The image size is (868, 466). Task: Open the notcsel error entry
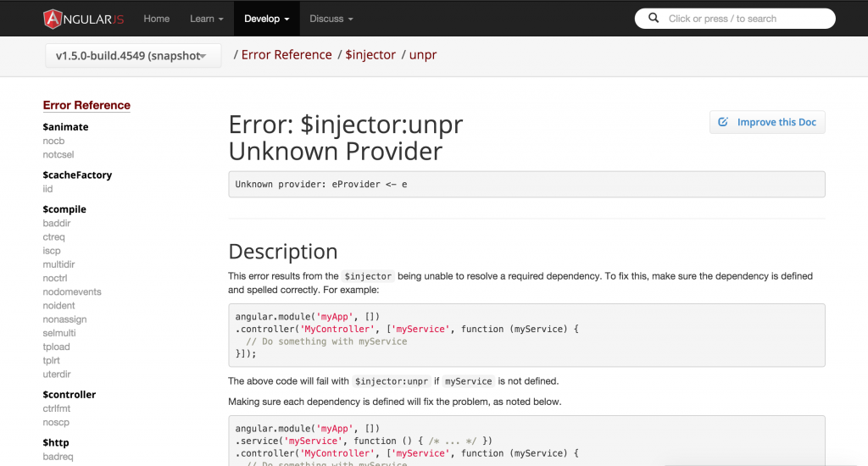(58, 154)
